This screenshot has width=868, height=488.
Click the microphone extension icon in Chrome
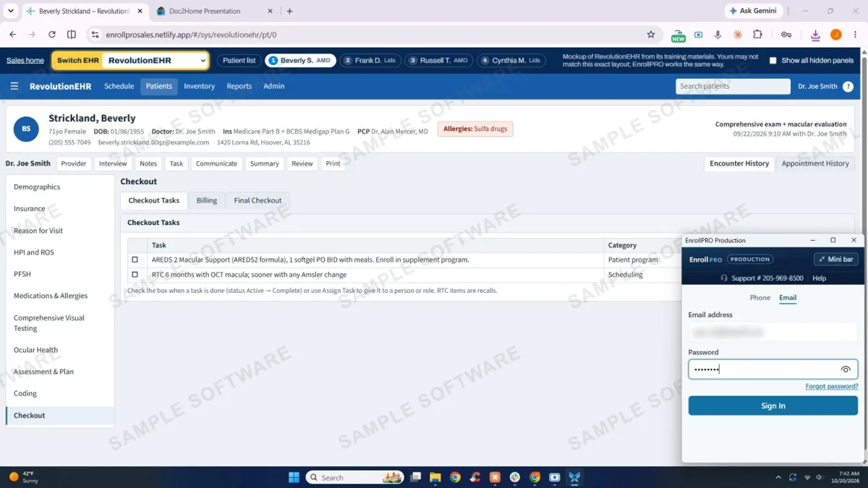[718, 34]
